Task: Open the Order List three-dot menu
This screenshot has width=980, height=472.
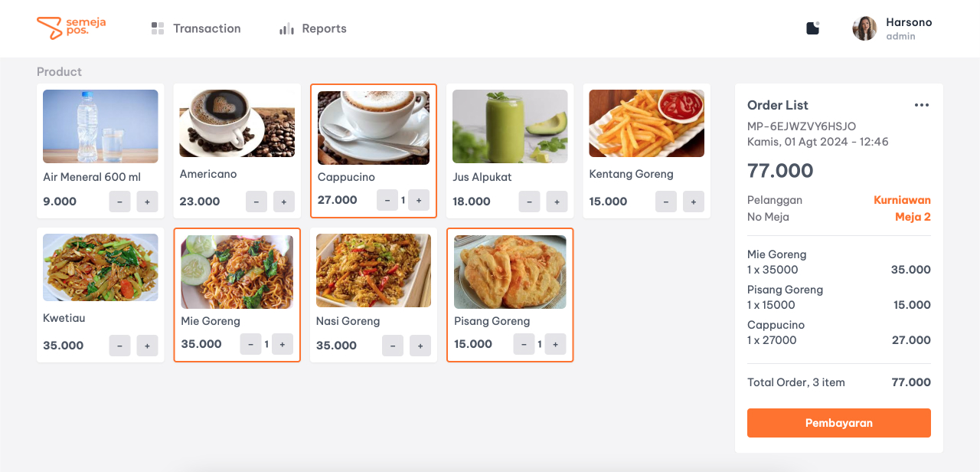Action: point(922,105)
